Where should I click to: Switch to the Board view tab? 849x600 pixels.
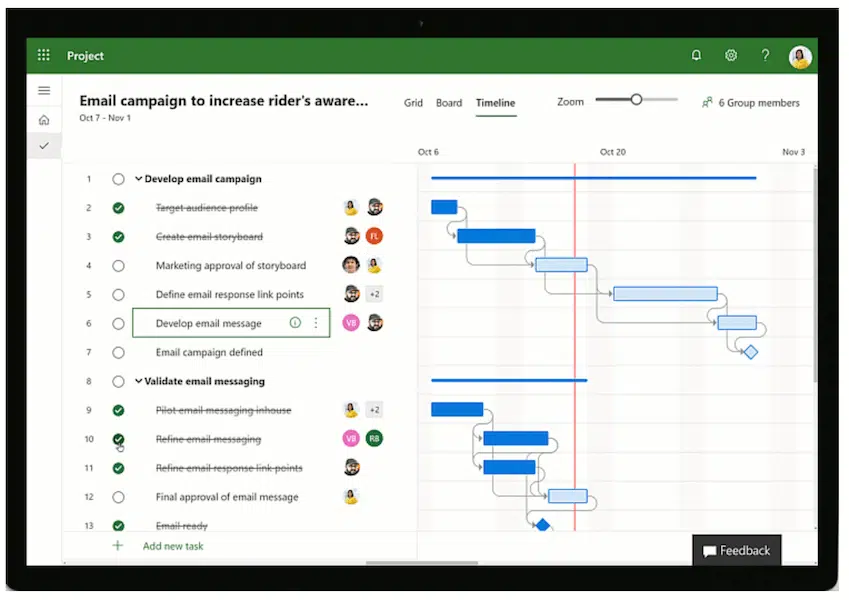449,103
